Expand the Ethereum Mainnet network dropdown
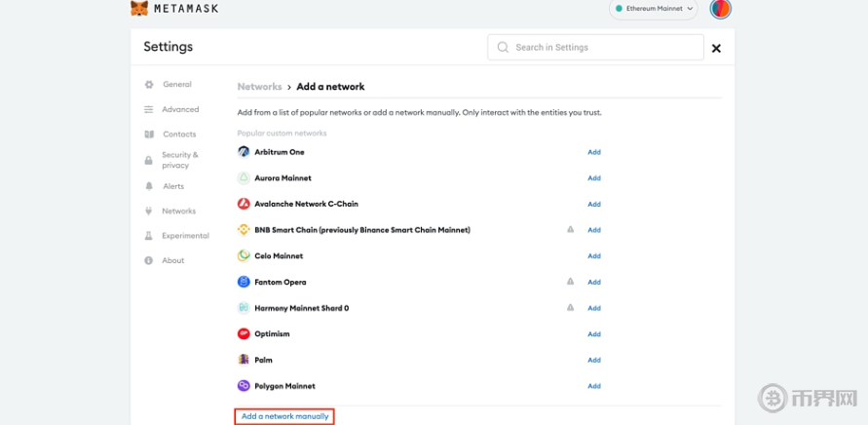 click(655, 9)
